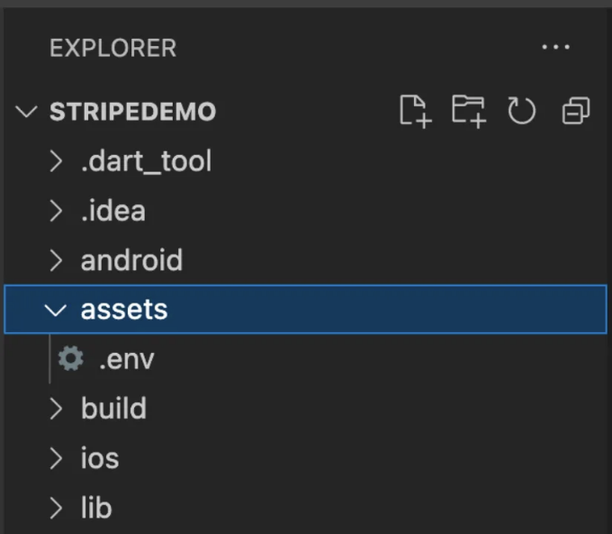Select the build folder label
Image resolution: width=612 pixels, height=534 pixels.
pos(114,408)
